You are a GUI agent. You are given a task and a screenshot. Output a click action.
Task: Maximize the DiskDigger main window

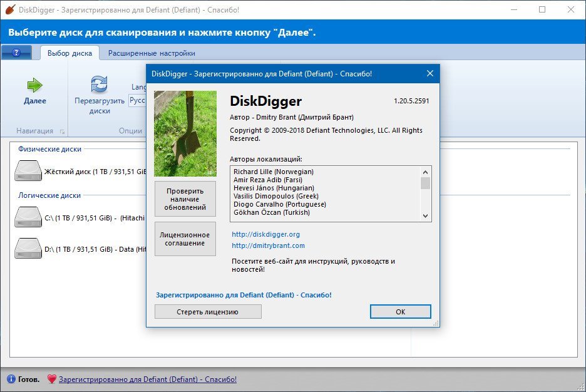542,10
